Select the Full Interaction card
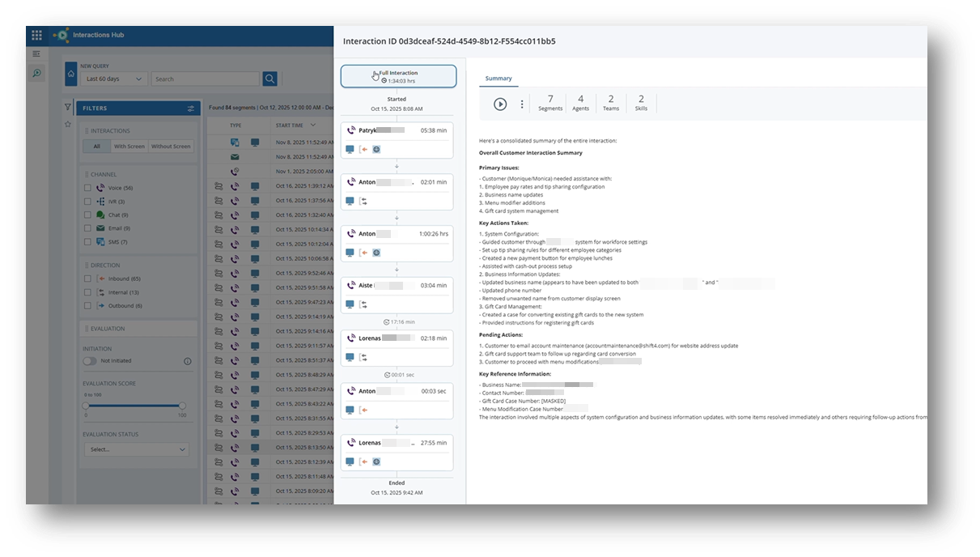980x557 pixels. (398, 76)
